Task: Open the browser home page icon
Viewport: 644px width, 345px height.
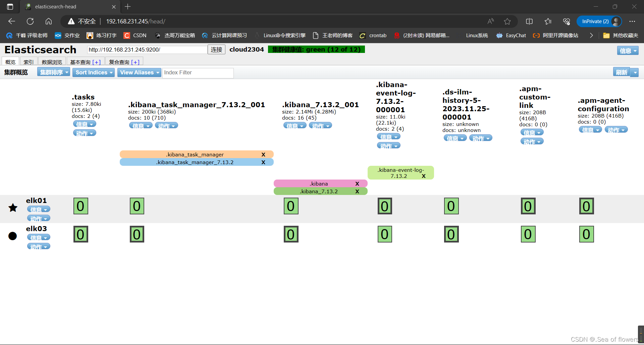Action: coord(49,21)
